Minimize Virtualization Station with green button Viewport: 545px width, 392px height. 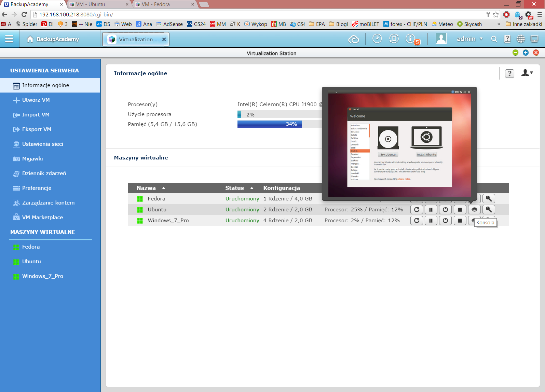[x=516, y=53]
